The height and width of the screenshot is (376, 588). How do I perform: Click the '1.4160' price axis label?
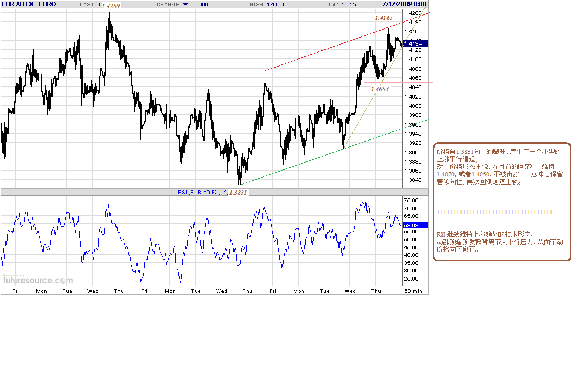pos(413,32)
